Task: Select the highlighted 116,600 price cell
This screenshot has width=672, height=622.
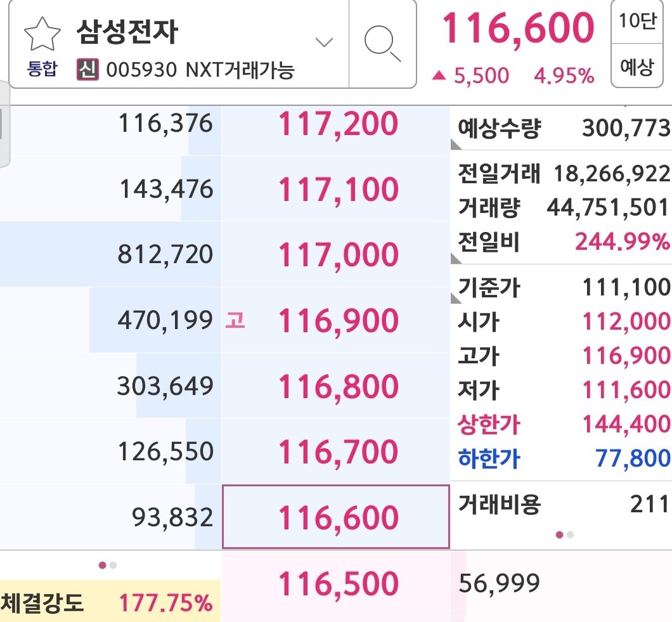Action: (335, 517)
